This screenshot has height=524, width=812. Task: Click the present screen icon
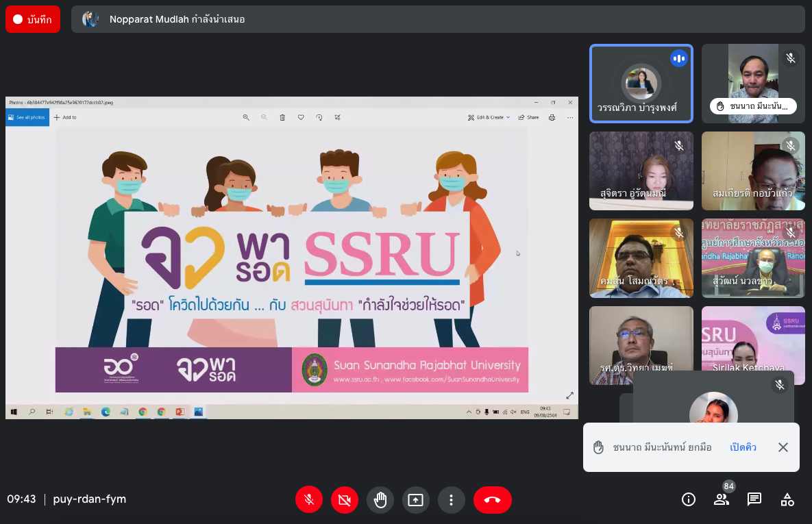tap(416, 500)
